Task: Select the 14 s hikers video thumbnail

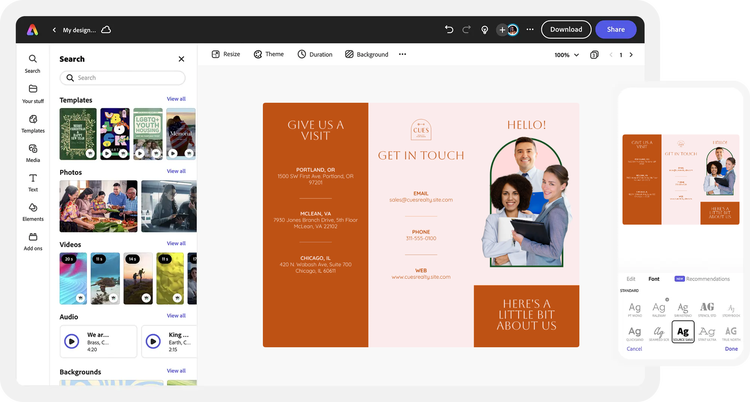Action: point(138,279)
